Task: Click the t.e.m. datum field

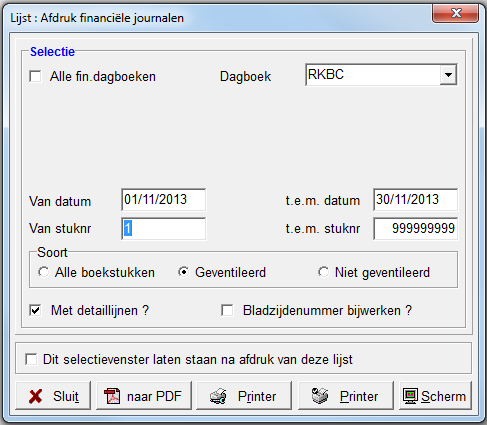Action: click(415, 200)
